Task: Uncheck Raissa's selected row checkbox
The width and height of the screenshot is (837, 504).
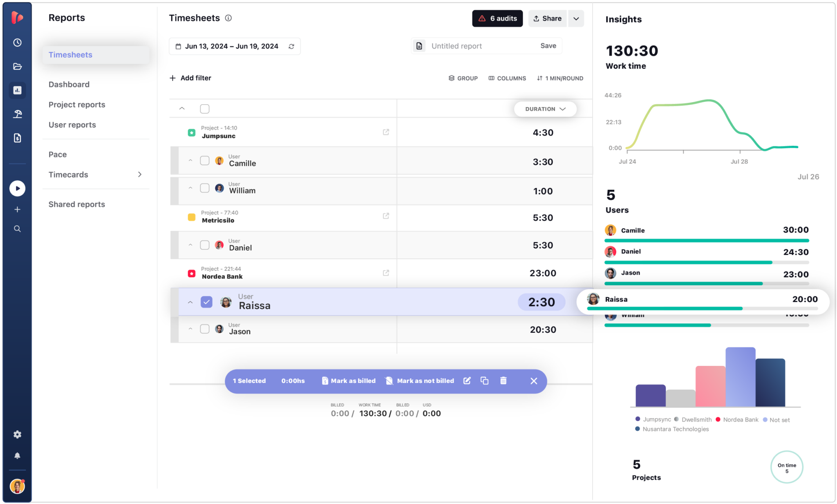Action: coord(206,302)
